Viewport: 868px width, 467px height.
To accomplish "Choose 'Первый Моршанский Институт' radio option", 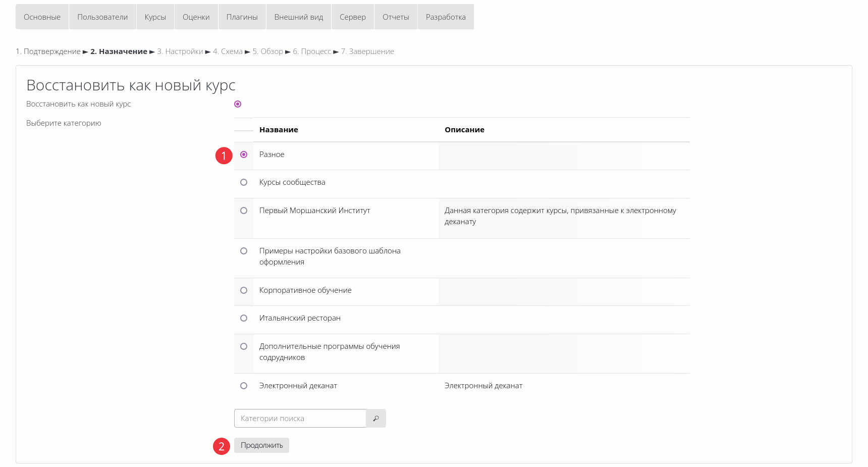I will coord(244,211).
